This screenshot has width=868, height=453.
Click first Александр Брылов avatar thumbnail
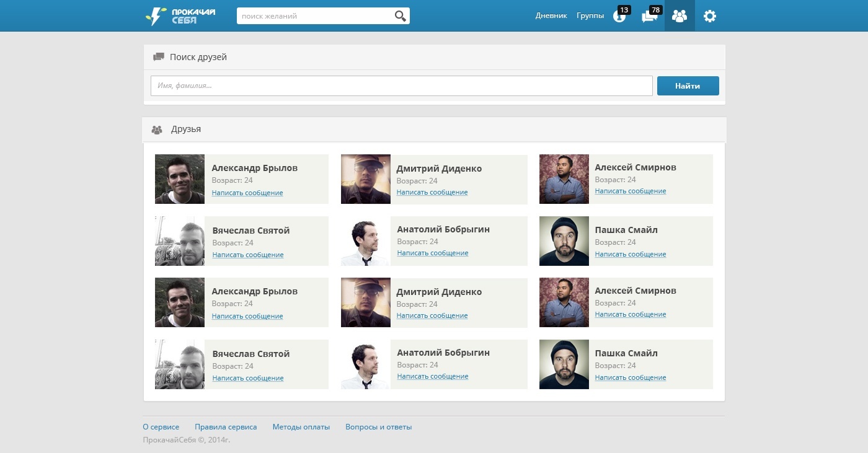coord(180,179)
